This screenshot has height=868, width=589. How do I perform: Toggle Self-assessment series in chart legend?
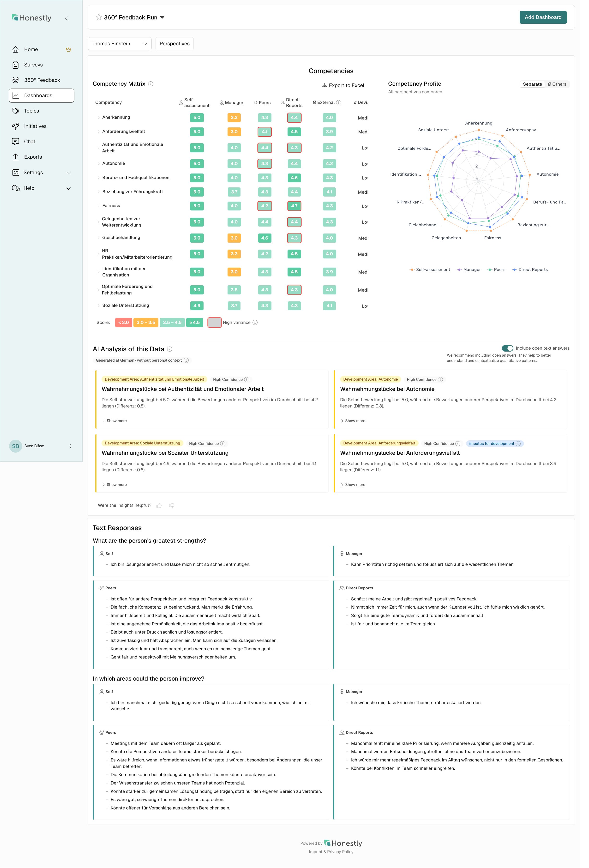pos(430,270)
